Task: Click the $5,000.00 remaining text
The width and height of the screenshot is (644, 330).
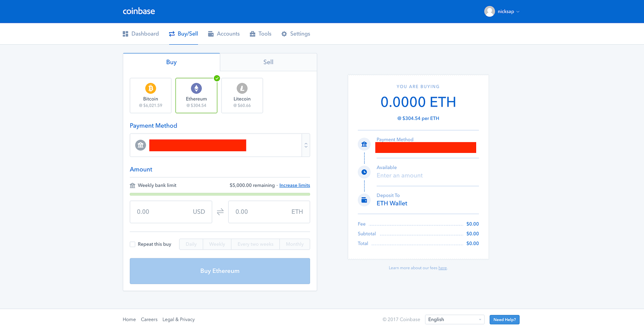Action: pos(252,186)
